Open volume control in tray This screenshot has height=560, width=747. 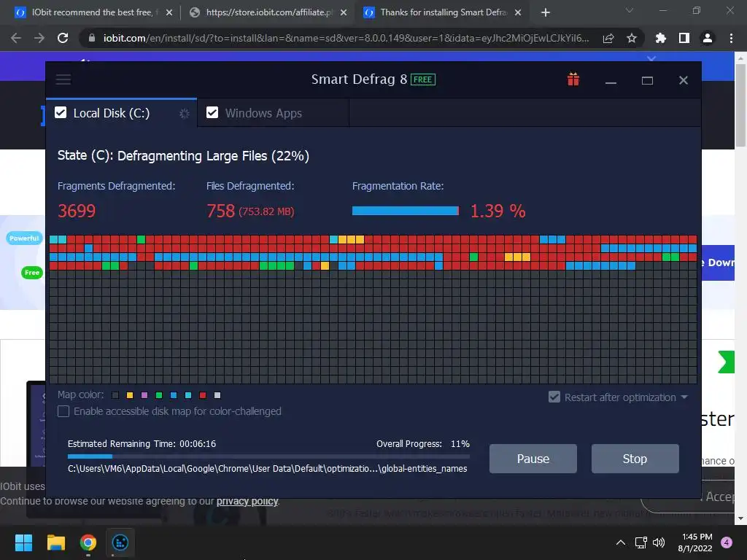(659, 542)
